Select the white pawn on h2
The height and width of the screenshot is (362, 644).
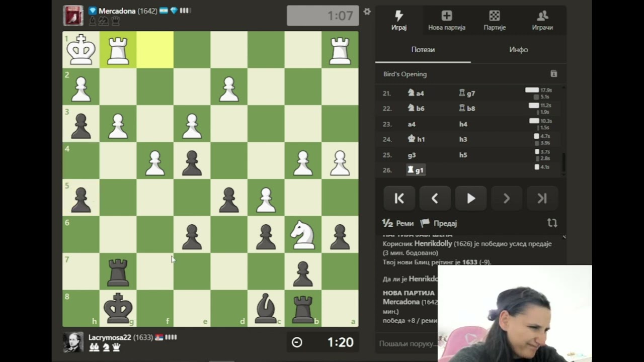point(81,87)
